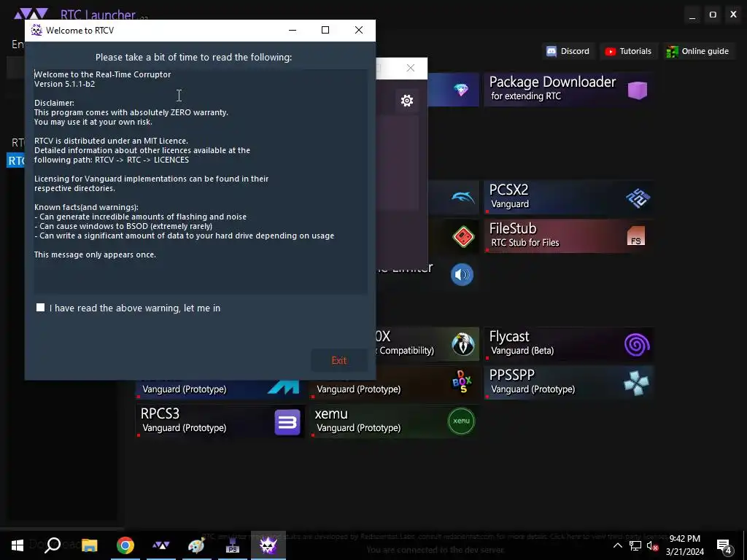The width and height of the screenshot is (747, 560).
Task: Switch to RTC Launcher taskbar icon
Action: [x=161, y=545]
